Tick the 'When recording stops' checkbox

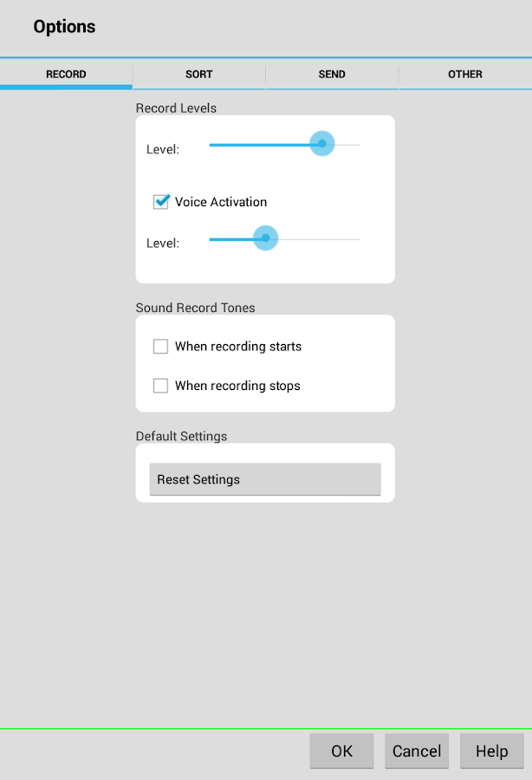[x=160, y=386]
